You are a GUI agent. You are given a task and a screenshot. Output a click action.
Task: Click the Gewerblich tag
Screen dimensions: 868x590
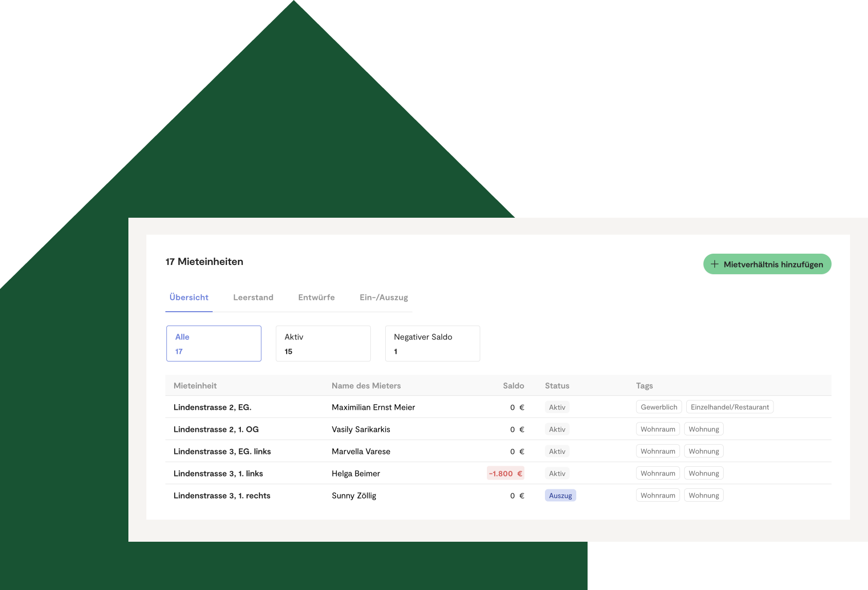tap(659, 407)
